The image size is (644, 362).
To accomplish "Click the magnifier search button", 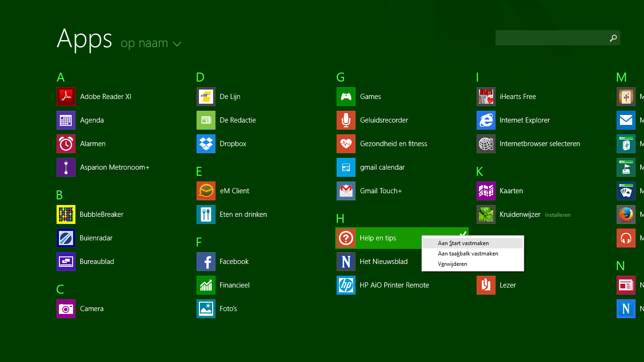I will click(x=613, y=38).
